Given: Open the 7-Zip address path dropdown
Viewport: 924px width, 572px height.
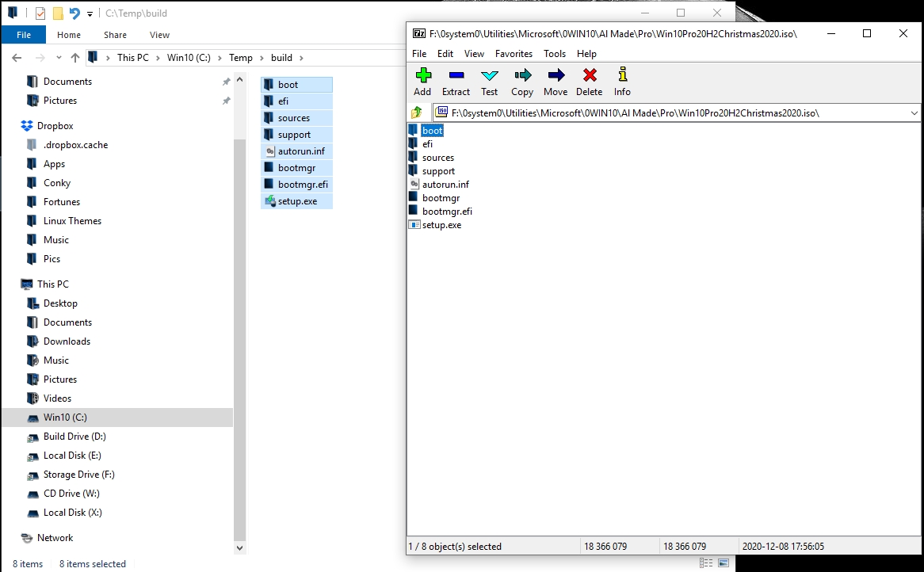Looking at the screenshot, I should (914, 113).
